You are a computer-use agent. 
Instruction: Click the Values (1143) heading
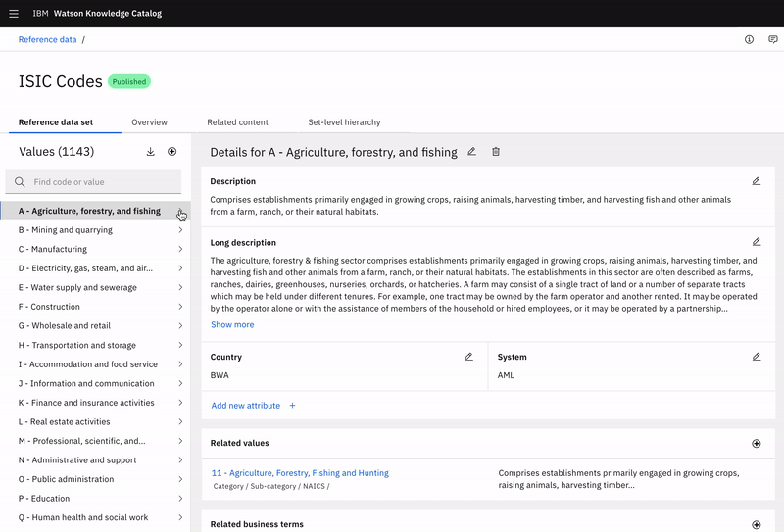coord(57,152)
